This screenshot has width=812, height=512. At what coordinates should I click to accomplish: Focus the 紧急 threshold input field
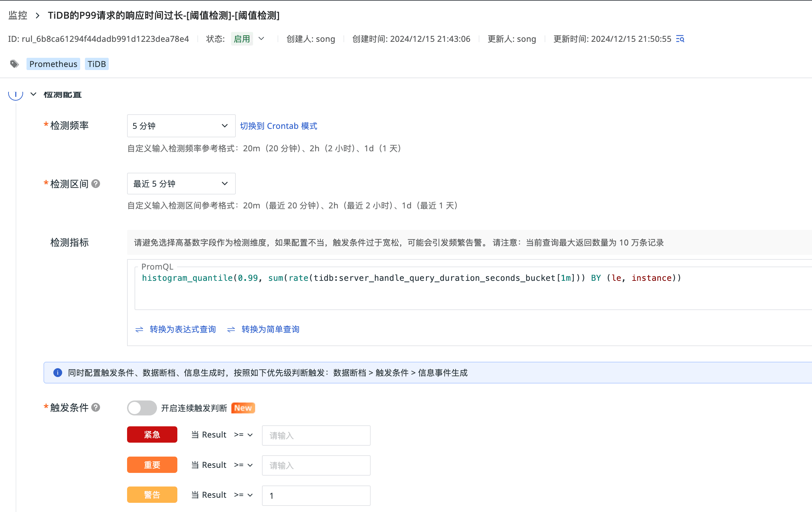pyautogui.click(x=316, y=436)
